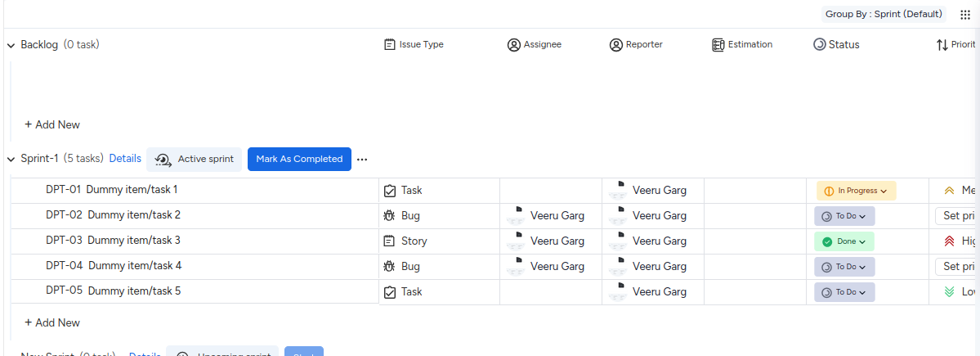Collapse the Sprint-1 section

coord(11,160)
